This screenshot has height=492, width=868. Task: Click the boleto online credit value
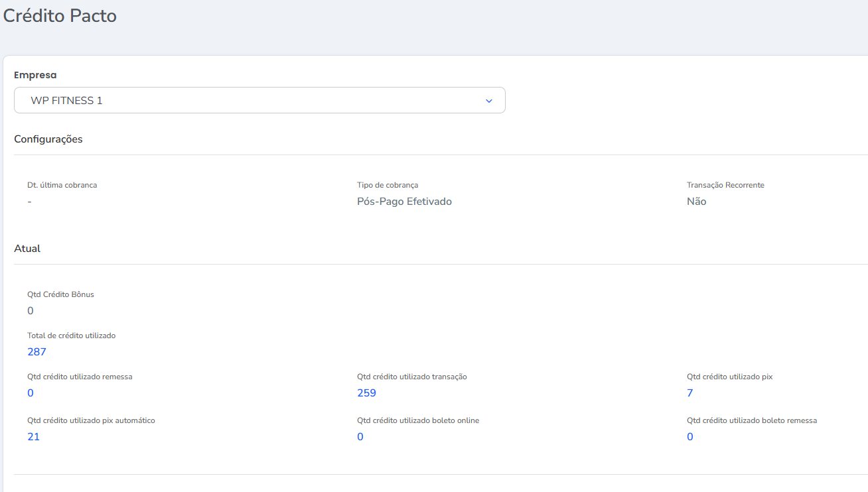pyautogui.click(x=360, y=437)
